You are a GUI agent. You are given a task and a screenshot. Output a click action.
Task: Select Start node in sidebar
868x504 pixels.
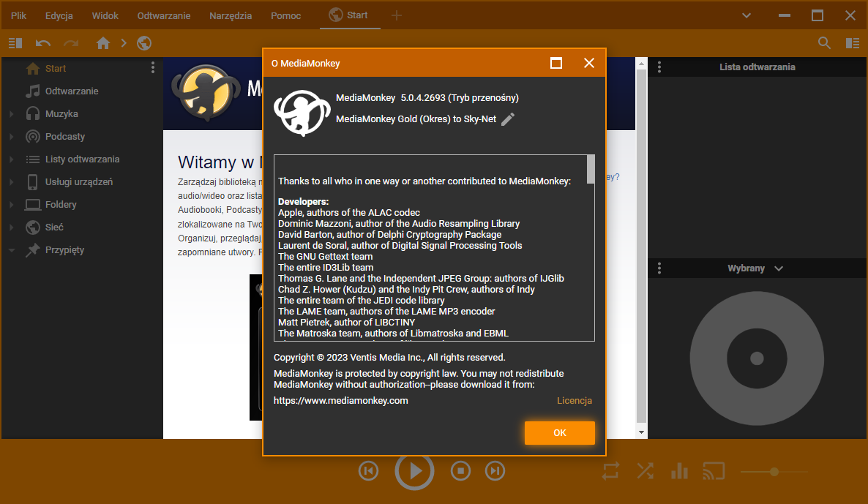click(56, 69)
